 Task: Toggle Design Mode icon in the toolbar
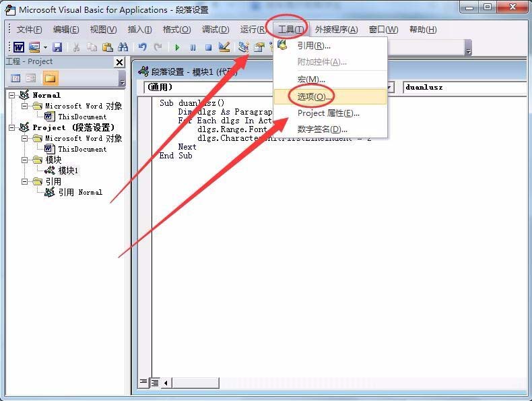pyautogui.click(x=224, y=47)
